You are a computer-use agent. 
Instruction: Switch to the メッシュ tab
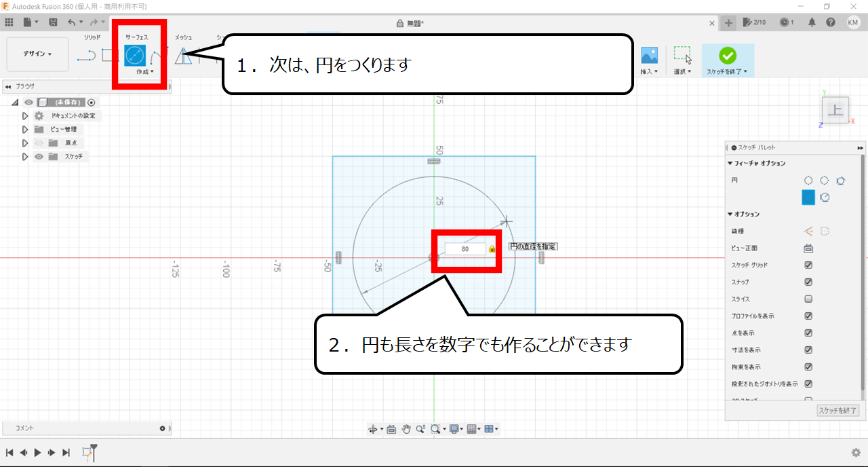184,37
